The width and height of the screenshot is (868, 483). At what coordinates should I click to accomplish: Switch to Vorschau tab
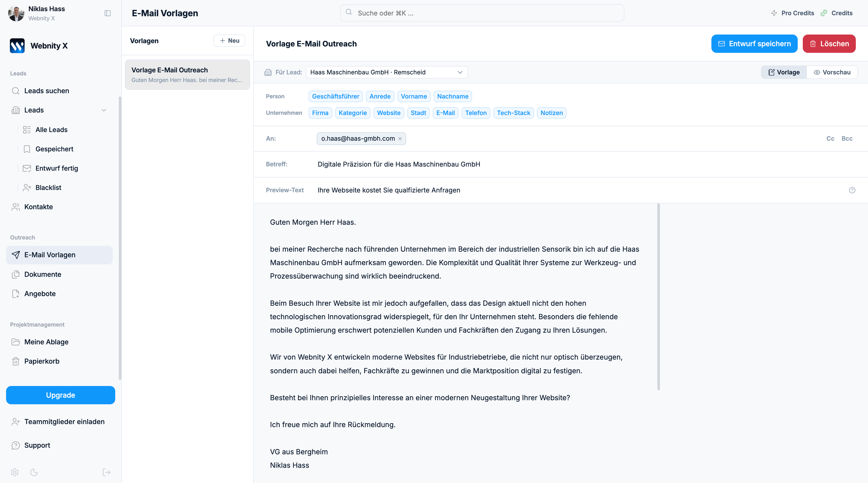pos(832,72)
